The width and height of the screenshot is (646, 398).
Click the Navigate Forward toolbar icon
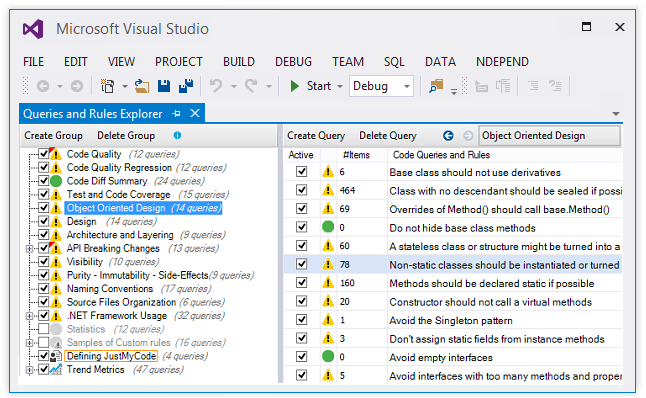[77, 86]
